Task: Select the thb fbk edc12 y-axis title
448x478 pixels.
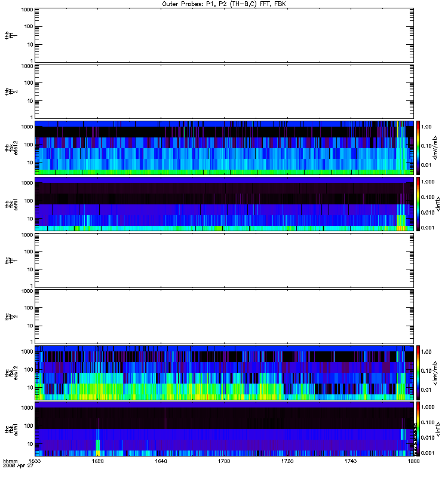Action: click(11, 148)
